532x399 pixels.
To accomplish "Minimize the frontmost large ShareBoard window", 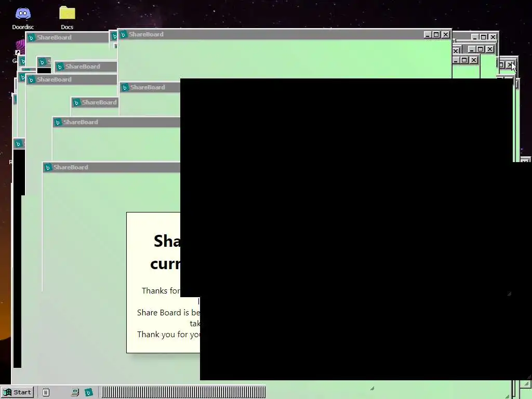I will (x=428, y=35).
